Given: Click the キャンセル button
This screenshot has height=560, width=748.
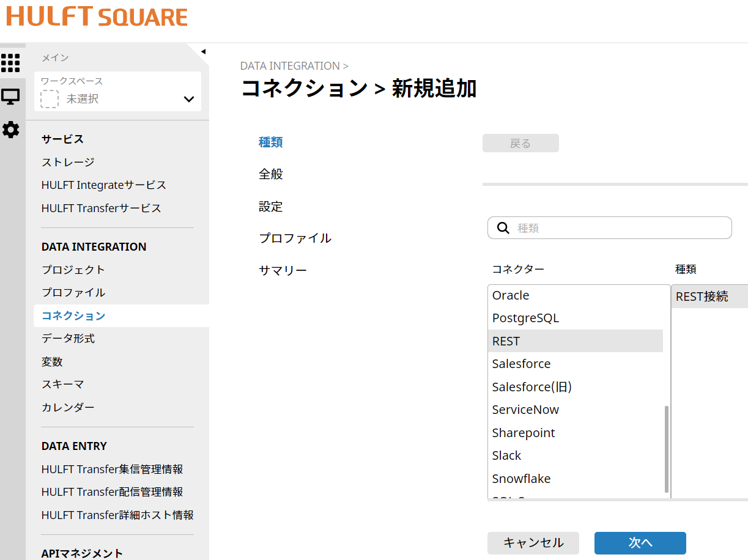Looking at the screenshot, I should [533, 543].
